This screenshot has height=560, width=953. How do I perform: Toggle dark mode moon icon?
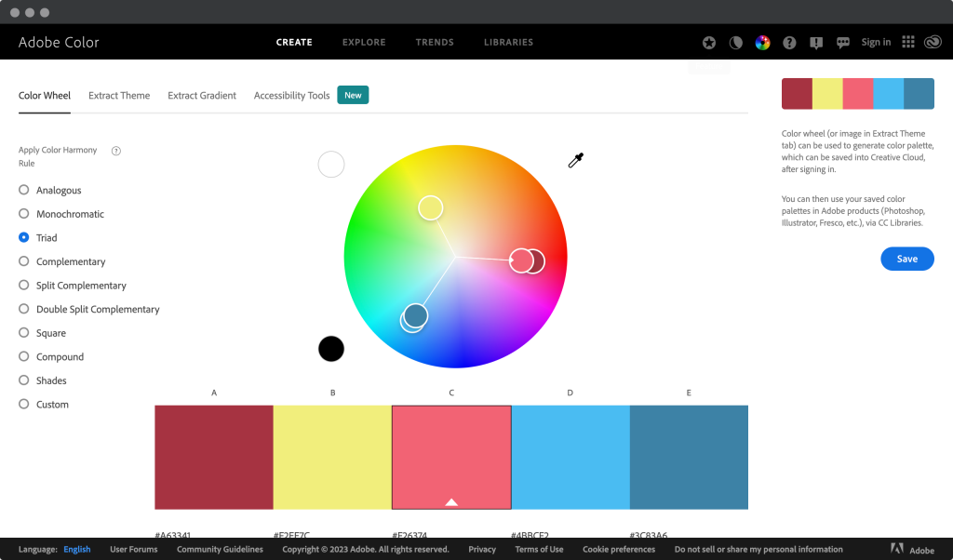[735, 42]
